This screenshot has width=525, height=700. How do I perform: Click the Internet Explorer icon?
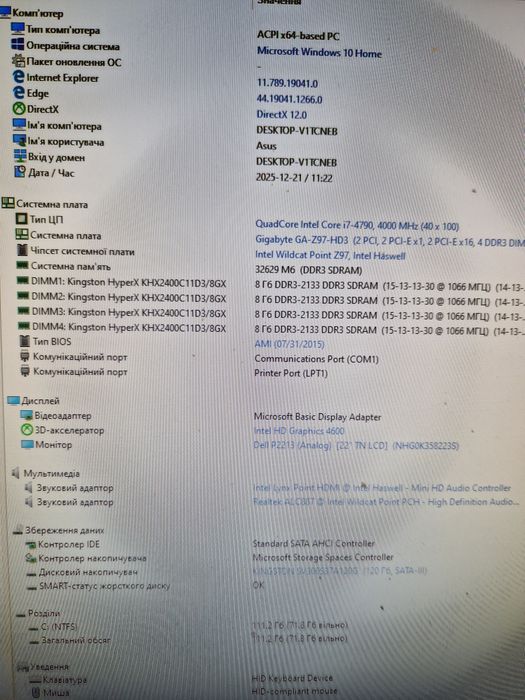(x=19, y=76)
